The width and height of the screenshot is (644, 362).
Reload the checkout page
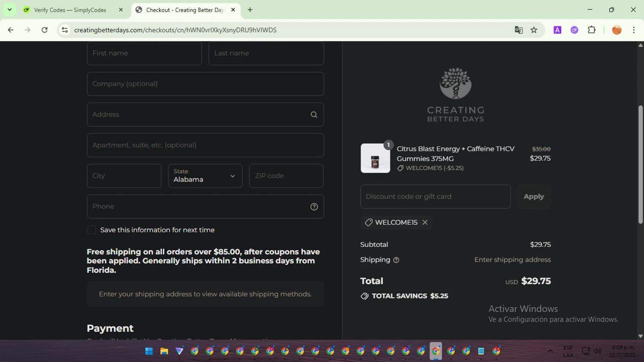click(45, 30)
